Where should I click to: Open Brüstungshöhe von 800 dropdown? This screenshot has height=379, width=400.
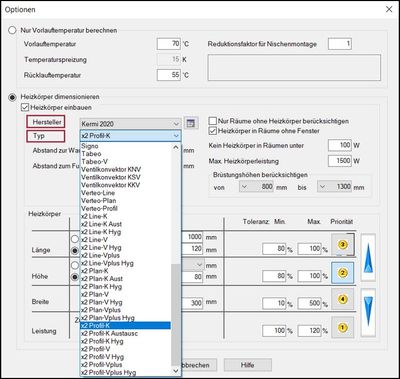pos(257,187)
